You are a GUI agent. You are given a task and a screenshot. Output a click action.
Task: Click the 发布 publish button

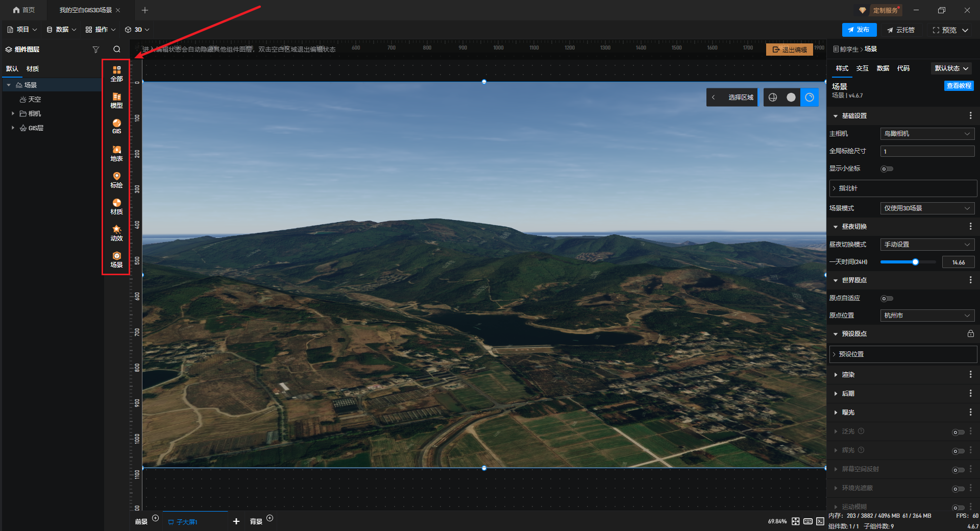[x=859, y=30]
